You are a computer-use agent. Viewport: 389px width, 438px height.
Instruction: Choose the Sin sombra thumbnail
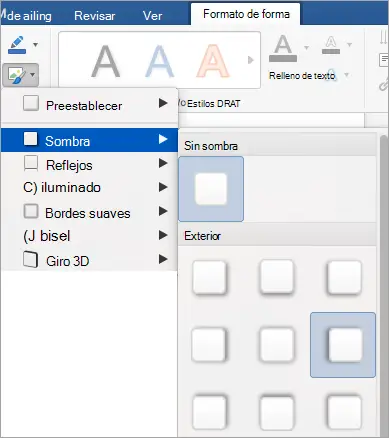click(x=211, y=189)
